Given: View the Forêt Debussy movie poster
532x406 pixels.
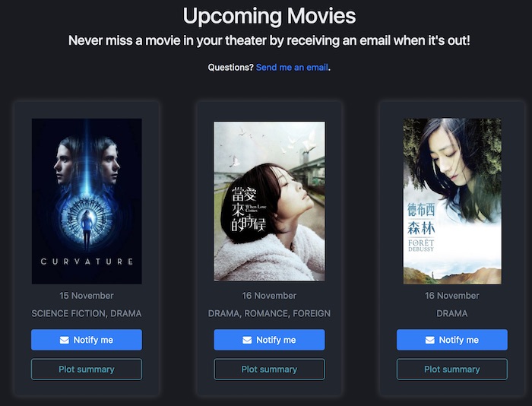Looking at the screenshot, I should (452, 201).
